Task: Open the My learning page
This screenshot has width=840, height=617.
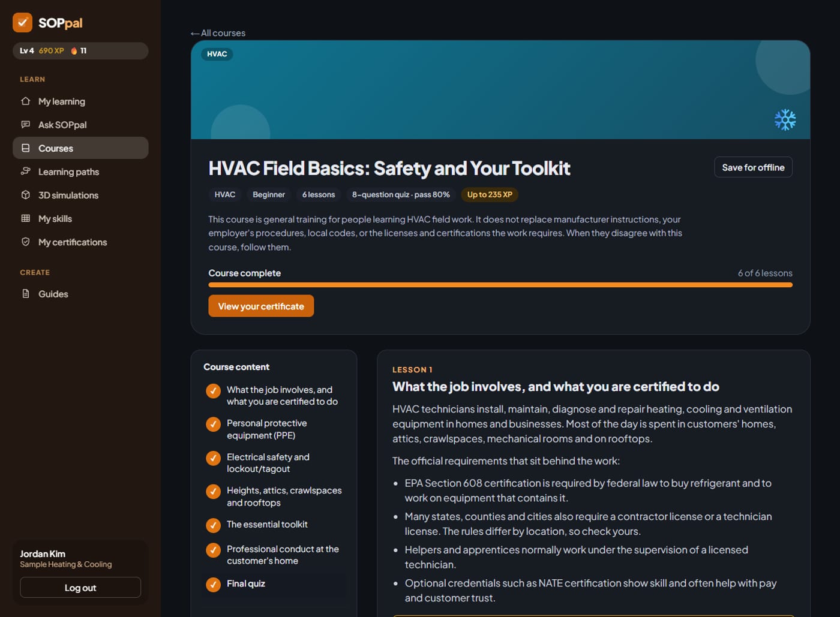Action: 80,101
